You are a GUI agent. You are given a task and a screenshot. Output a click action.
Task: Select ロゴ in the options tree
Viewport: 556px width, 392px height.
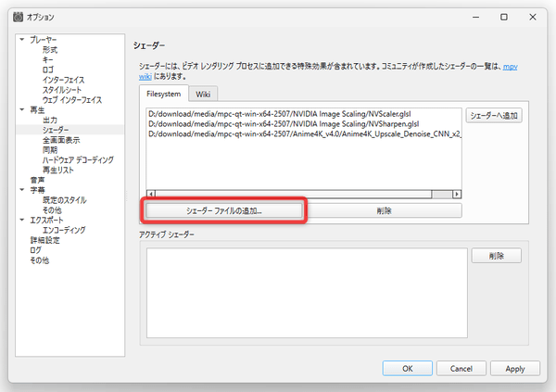(x=47, y=70)
